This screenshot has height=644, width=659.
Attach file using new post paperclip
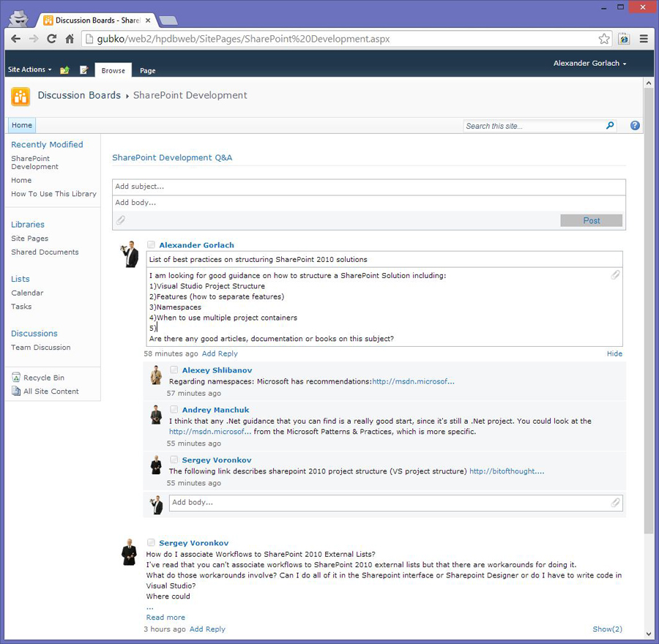[121, 220]
